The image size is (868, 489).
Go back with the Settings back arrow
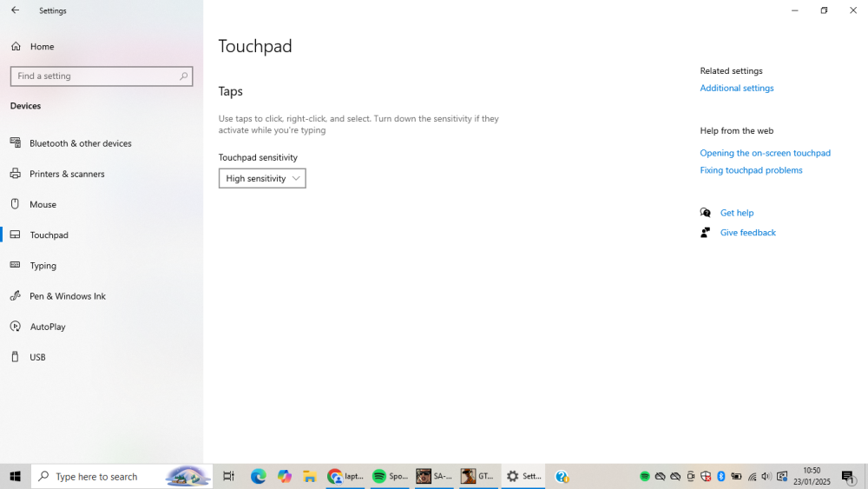click(x=15, y=10)
